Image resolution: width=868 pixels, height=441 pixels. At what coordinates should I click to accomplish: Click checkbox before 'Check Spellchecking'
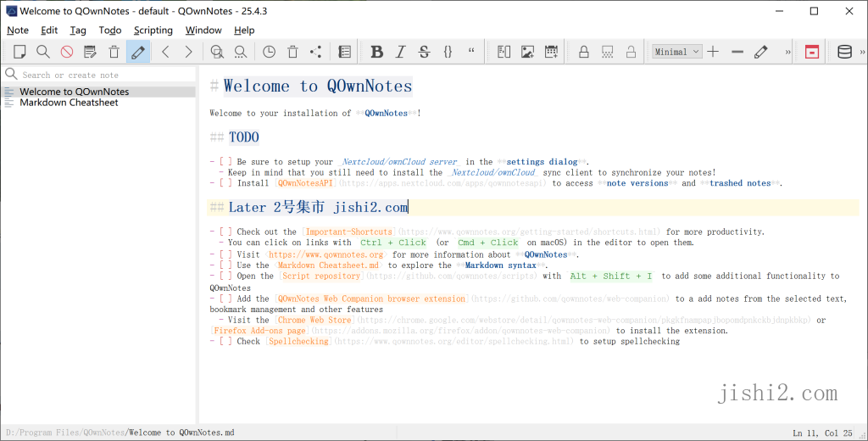click(225, 342)
